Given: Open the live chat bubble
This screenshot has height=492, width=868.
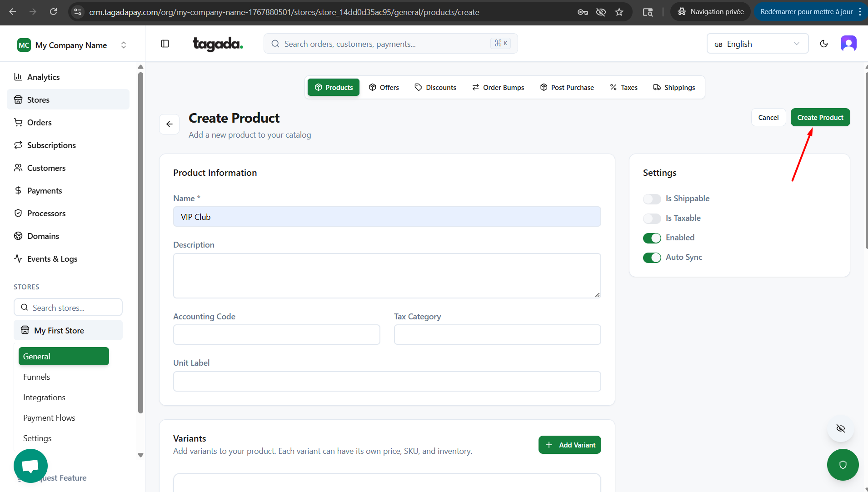Looking at the screenshot, I should [30, 466].
